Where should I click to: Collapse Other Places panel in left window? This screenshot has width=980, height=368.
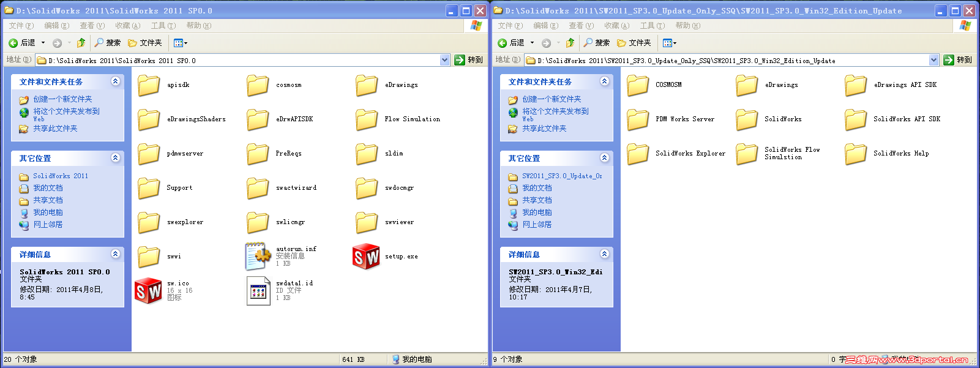(x=115, y=158)
